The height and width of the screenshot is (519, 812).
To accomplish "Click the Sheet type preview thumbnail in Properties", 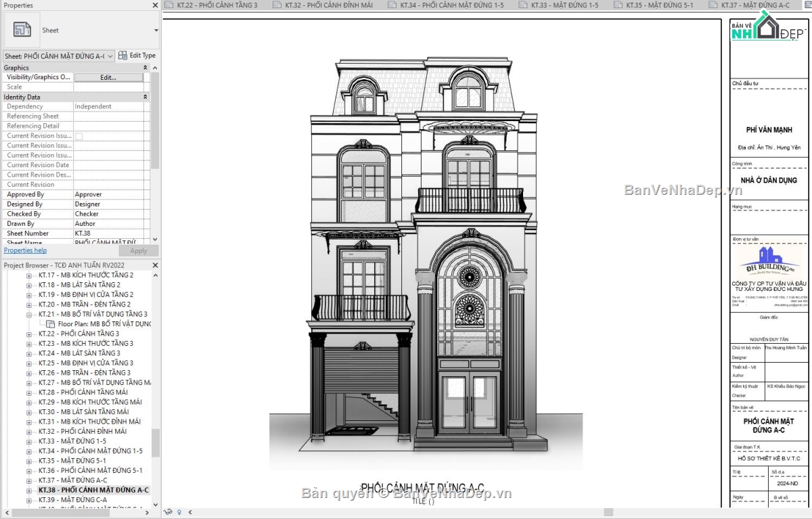I will pyautogui.click(x=22, y=29).
